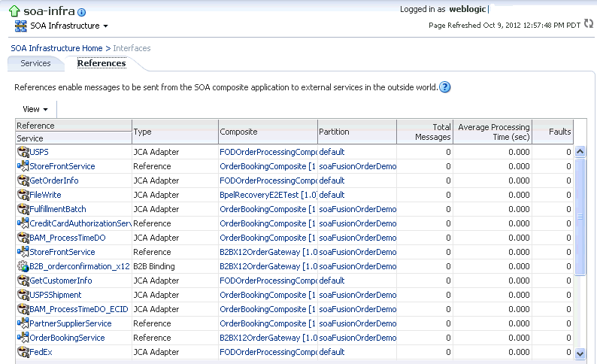Click the JCA adapter icon for USPS
The image size is (597, 364).
pyautogui.click(x=23, y=152)
